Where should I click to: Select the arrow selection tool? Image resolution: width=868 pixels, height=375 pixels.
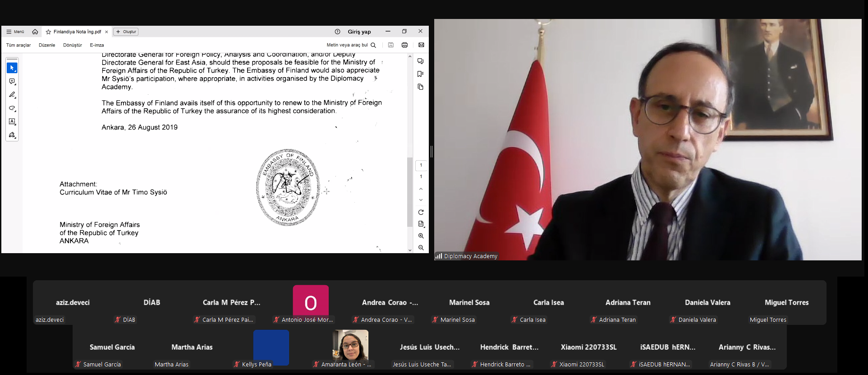[12, 68]
